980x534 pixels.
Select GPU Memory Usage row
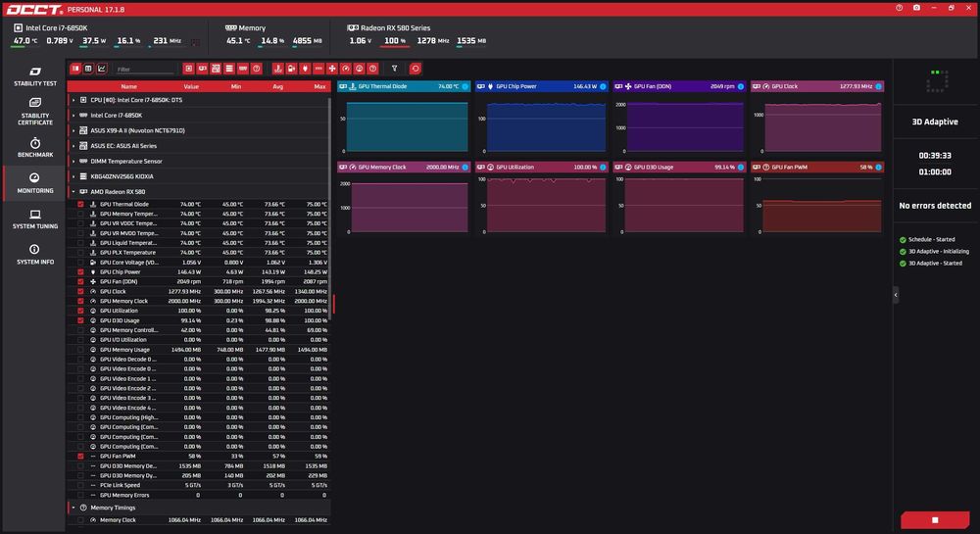tap(199, 350)
